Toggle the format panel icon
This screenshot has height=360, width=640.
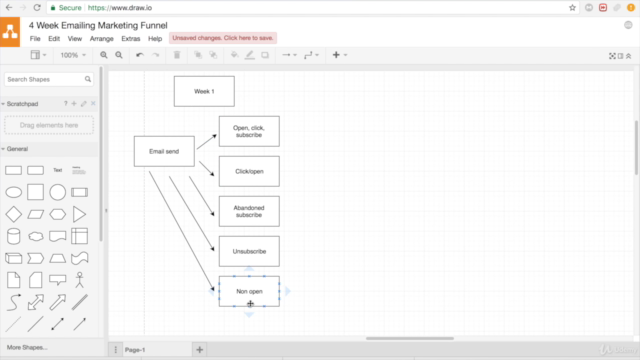tap(620, 56)
